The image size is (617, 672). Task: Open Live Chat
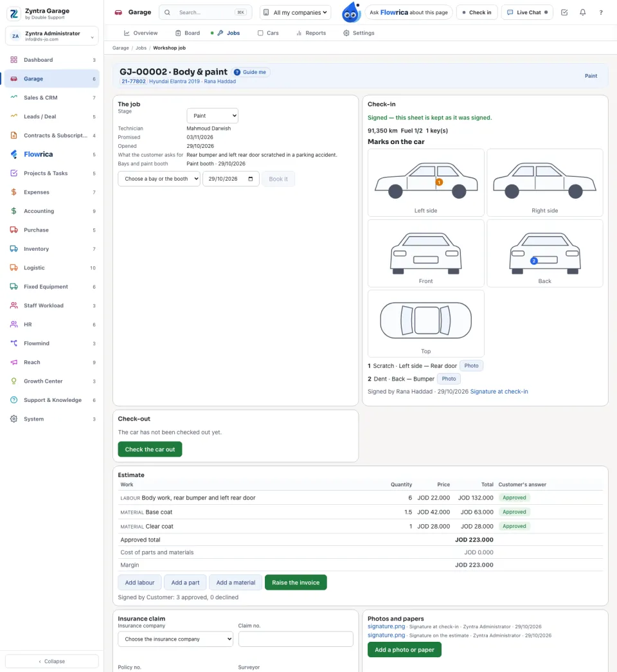(528, 12)
